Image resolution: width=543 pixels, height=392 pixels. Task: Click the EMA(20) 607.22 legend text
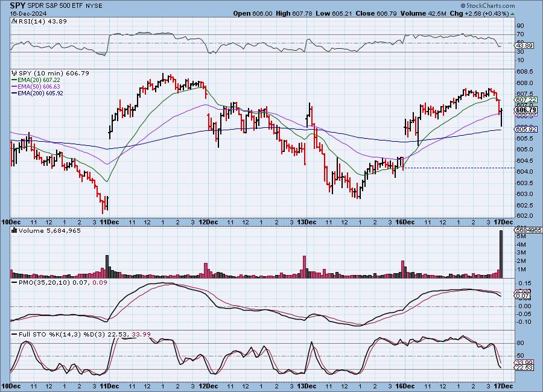39,80
